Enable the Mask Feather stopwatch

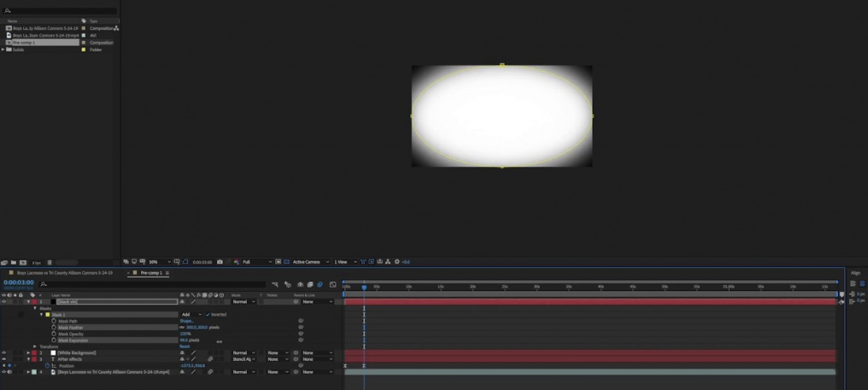click(54, 327)
